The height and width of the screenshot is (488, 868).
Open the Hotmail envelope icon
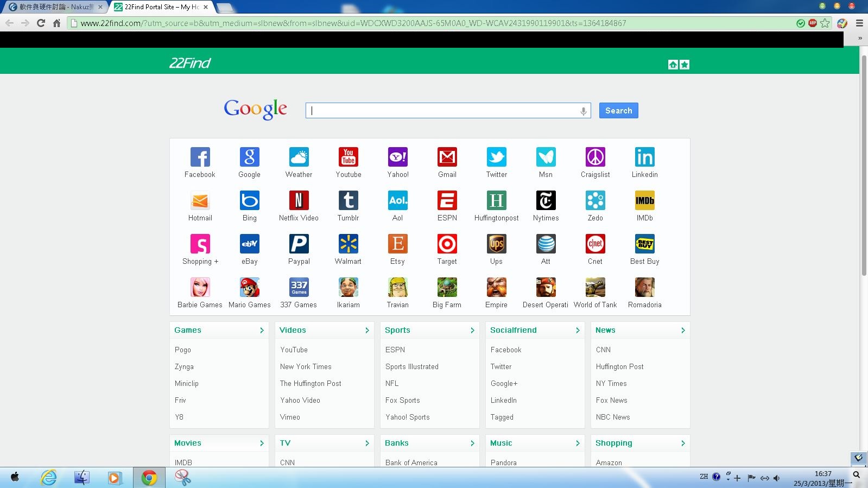coord(200,201)
